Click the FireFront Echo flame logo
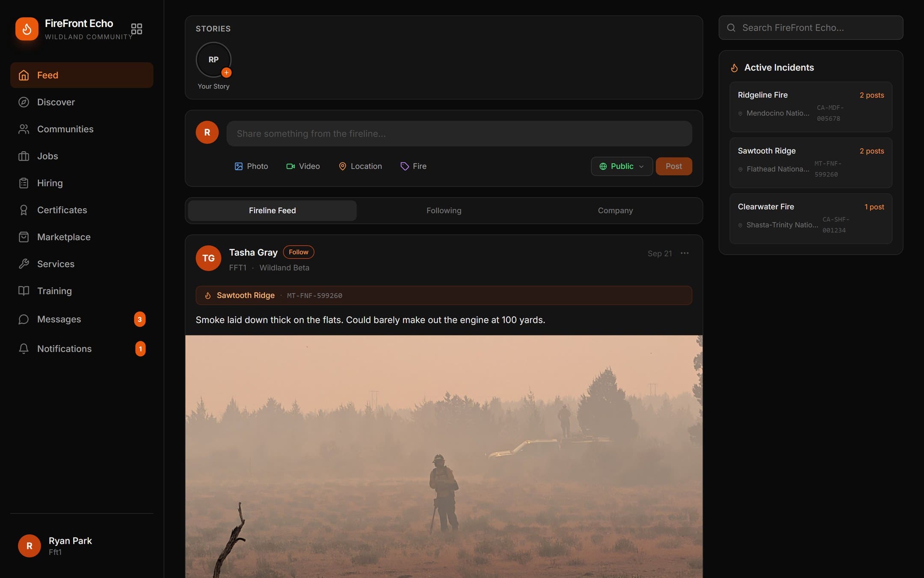The image size is (924, 578). (x=27, y=29)
